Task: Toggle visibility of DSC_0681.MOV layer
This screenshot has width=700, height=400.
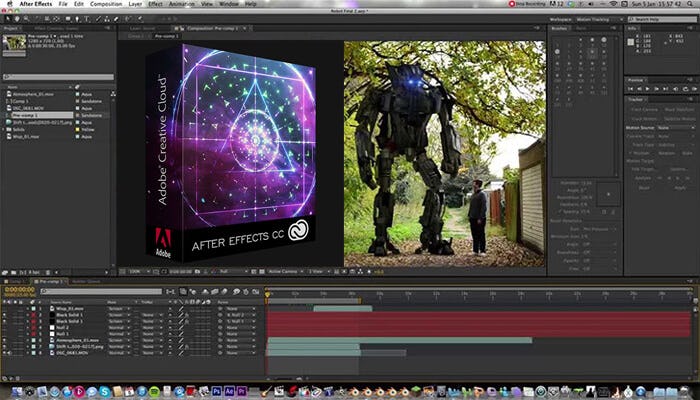Action: (x=6, y=351)
